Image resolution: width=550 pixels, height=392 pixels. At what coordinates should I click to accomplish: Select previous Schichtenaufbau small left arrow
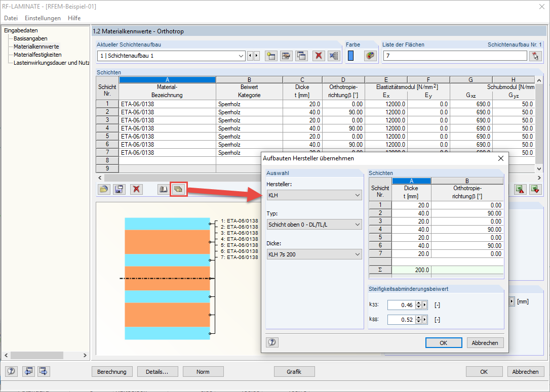tap(250, 56)
